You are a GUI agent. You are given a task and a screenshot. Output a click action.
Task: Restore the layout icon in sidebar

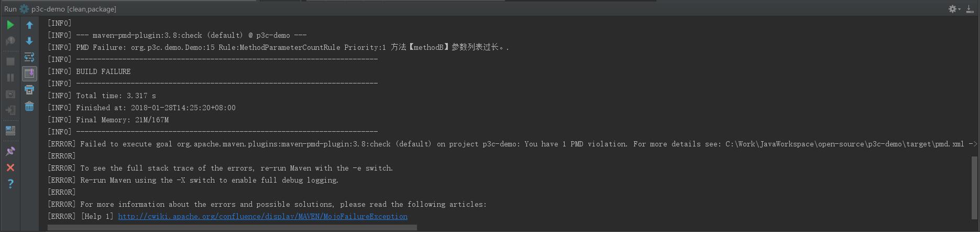point(10,131)
